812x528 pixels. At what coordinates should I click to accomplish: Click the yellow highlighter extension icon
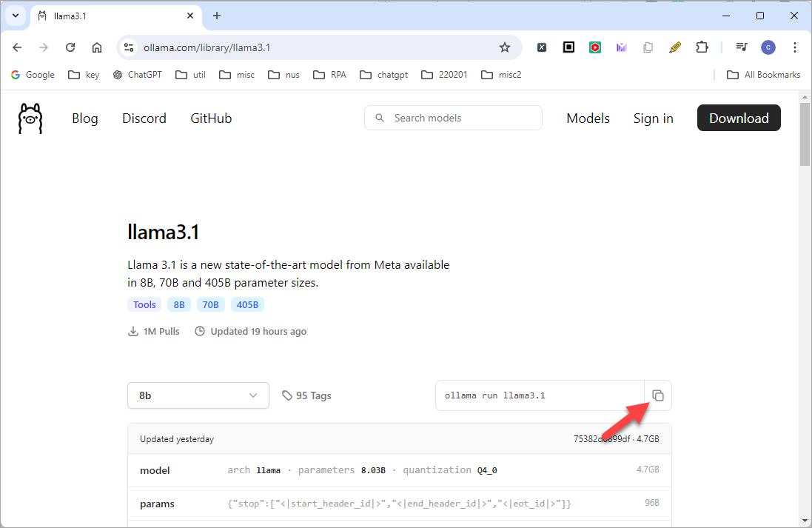tap(675, 47)
